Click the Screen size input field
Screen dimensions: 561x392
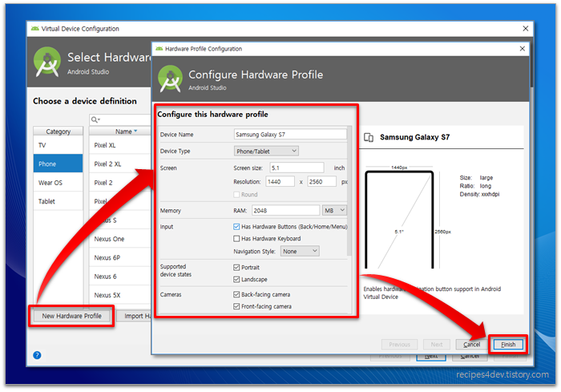point(297,168)
